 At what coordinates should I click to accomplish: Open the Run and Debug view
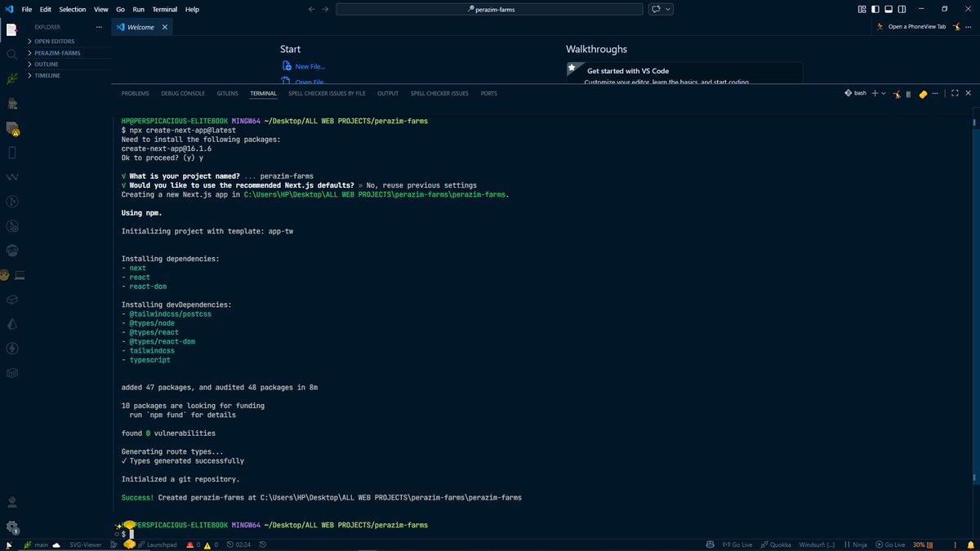click(x=11, y=104)
